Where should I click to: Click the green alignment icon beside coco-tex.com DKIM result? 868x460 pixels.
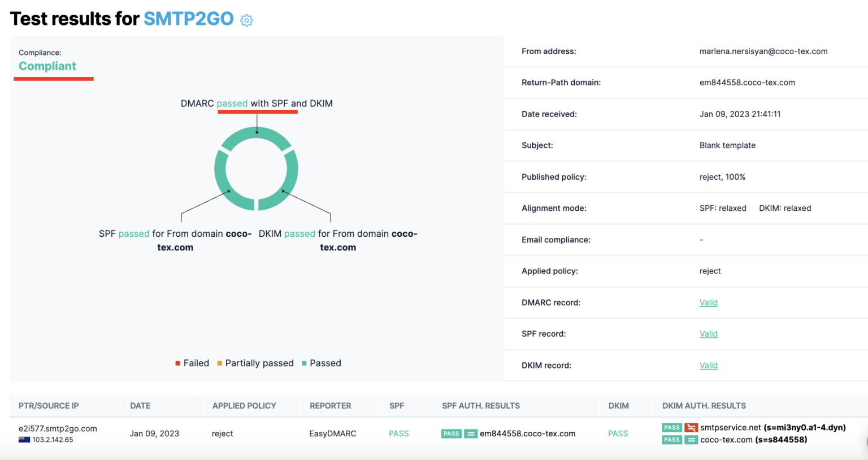pyautogui.click(x=691, y=440)
